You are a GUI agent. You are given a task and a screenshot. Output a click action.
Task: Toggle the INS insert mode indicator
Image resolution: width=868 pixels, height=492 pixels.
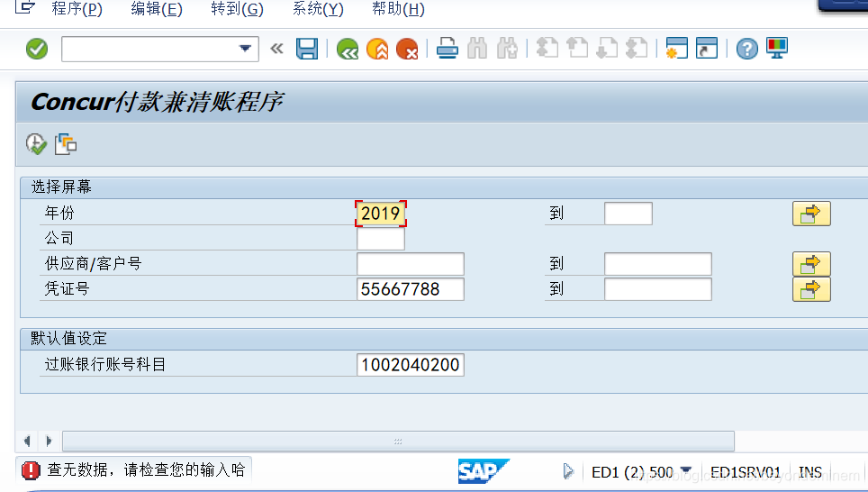coord(809,472)
